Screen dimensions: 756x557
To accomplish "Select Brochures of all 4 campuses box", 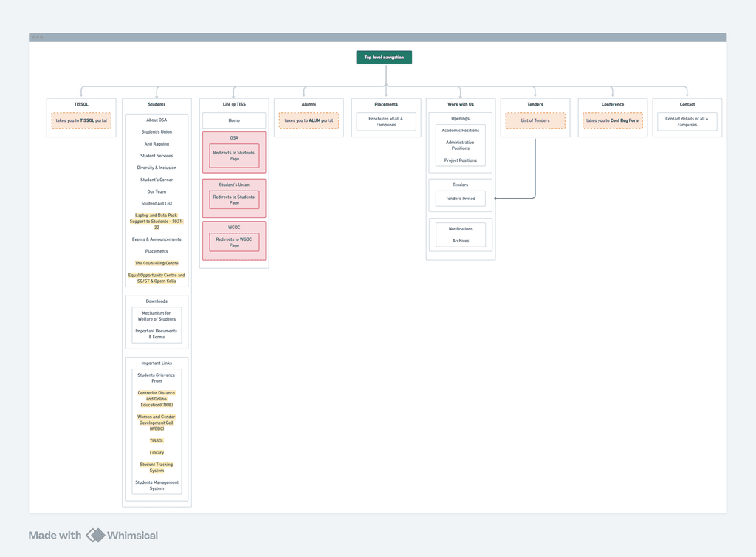I will [x=386, y=122].
